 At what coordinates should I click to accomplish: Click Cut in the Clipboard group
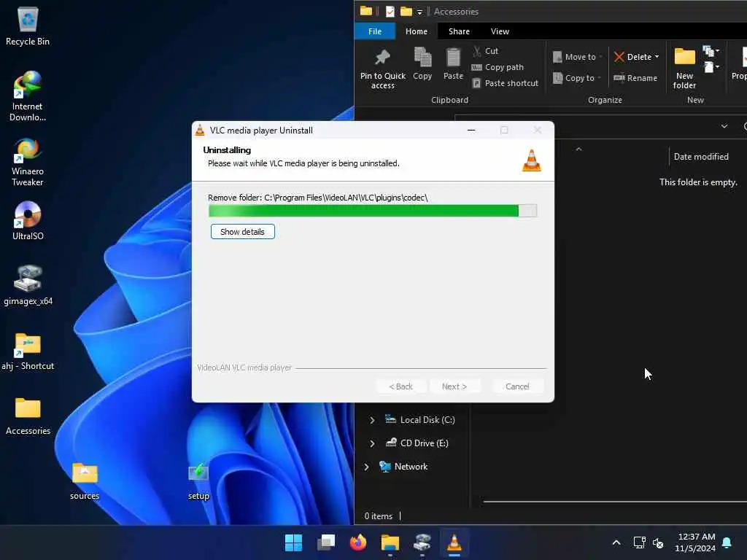coord(485,51)
